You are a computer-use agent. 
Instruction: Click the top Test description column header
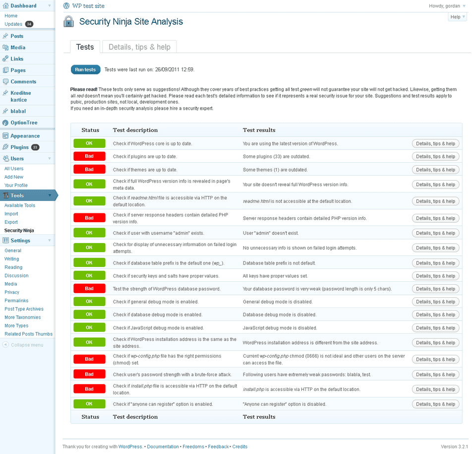[x=135, y=130]
